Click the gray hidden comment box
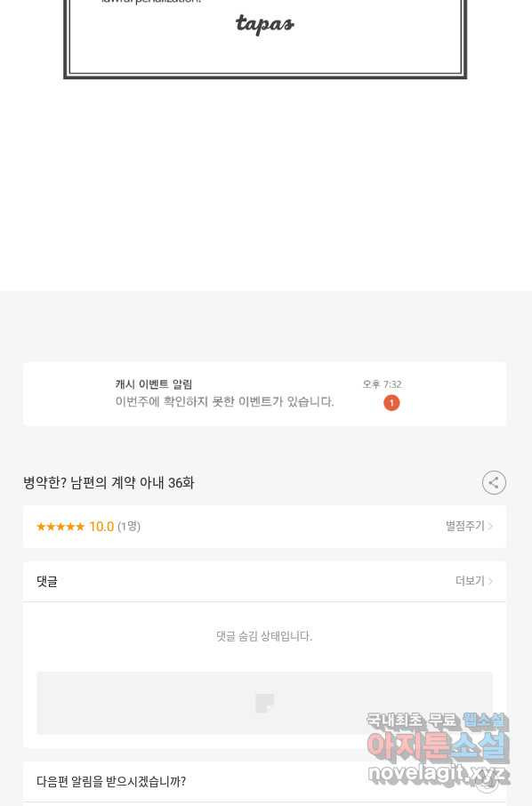This screenshot has width=532, height=806. click(x=265, y=703)
